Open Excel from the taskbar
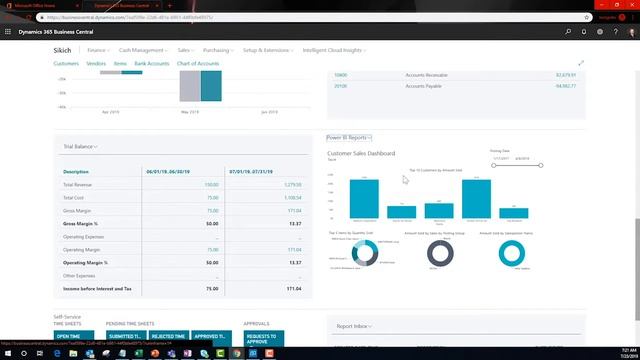Screen dimensions: 640x360 [139, 353]
